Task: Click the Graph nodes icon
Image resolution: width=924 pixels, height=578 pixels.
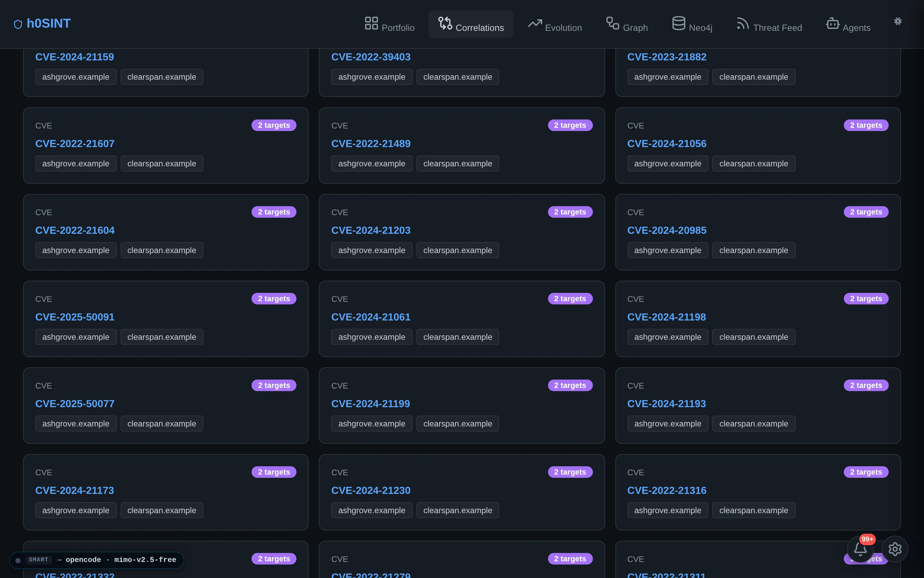Action: 612,23
